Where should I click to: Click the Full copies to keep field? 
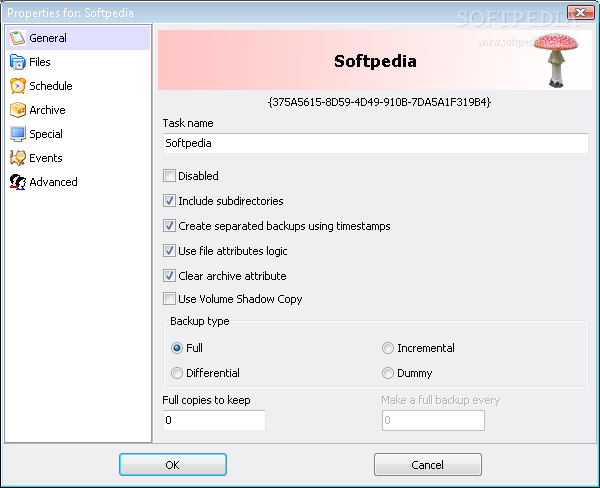(x=214, y=420)
